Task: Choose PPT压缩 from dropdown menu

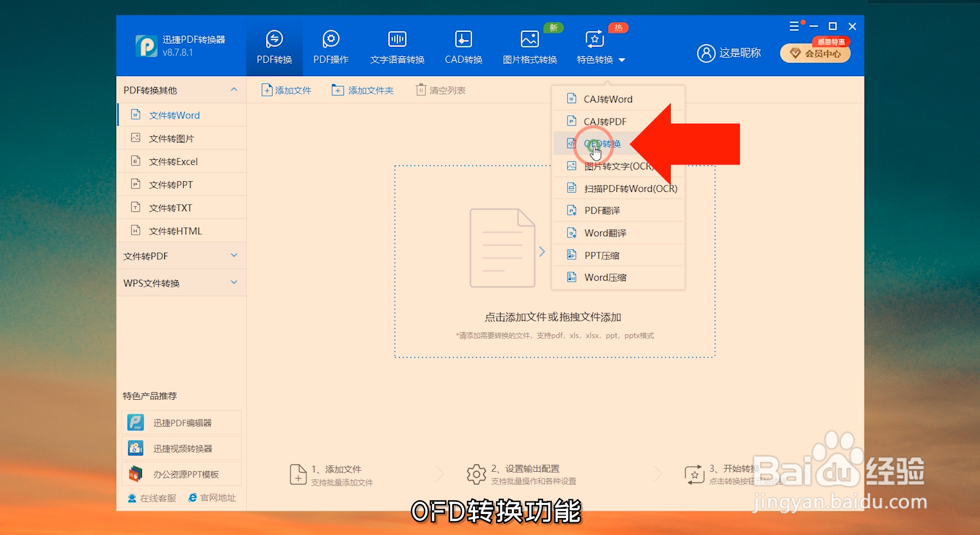Action: [618, 255]
